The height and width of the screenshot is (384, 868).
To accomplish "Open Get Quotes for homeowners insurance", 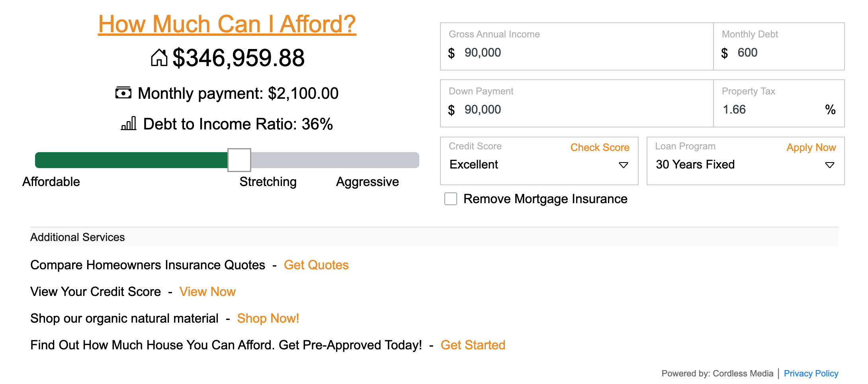I will pyautogui.click(x=316, y=265).
